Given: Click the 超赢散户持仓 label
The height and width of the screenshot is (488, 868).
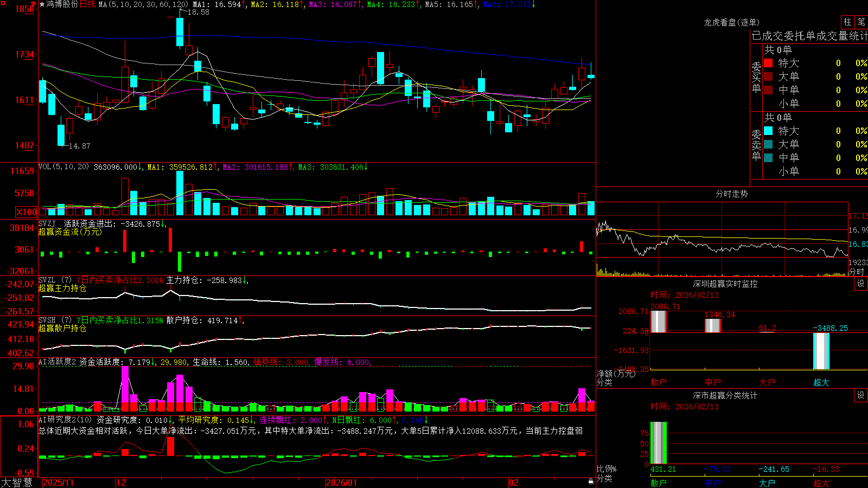Looking at the screenshot, I should 62,329.
